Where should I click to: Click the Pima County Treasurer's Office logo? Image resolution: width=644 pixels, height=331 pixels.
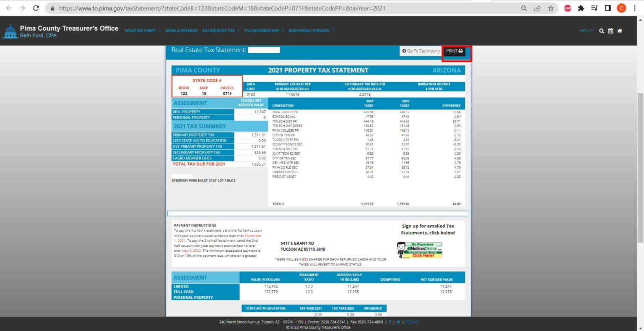[x=61, y=31]
